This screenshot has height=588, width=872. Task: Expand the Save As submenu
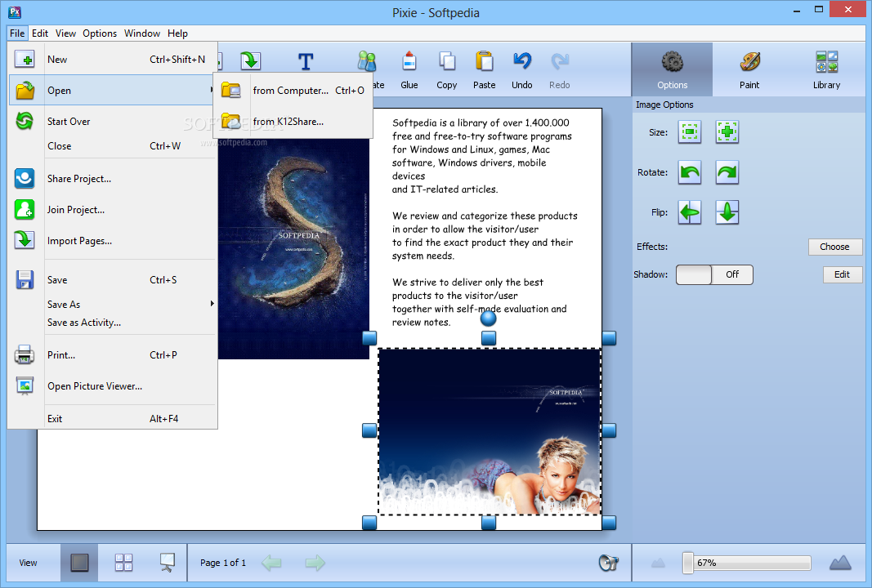[131, 304]
